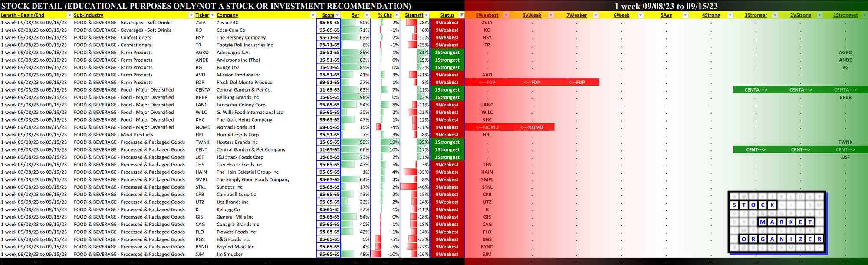Select the STOCK DETAIL title banner text

206,6
